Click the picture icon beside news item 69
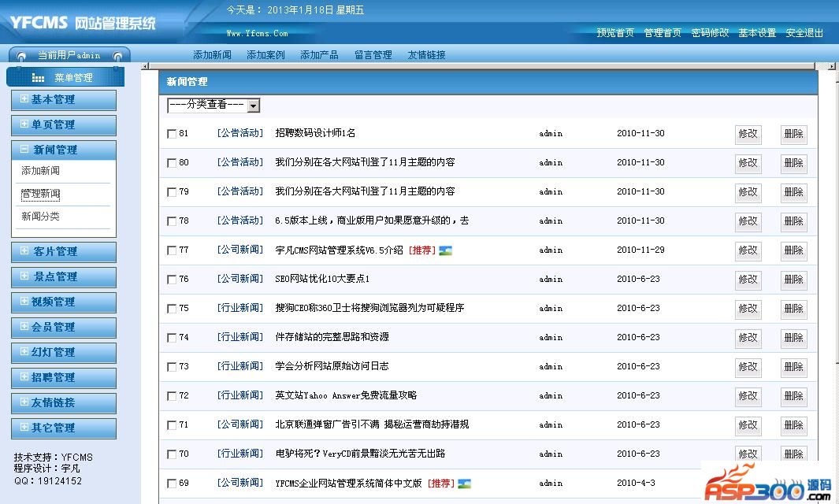Screen dimensions: 839x504 tap(465, 484)
